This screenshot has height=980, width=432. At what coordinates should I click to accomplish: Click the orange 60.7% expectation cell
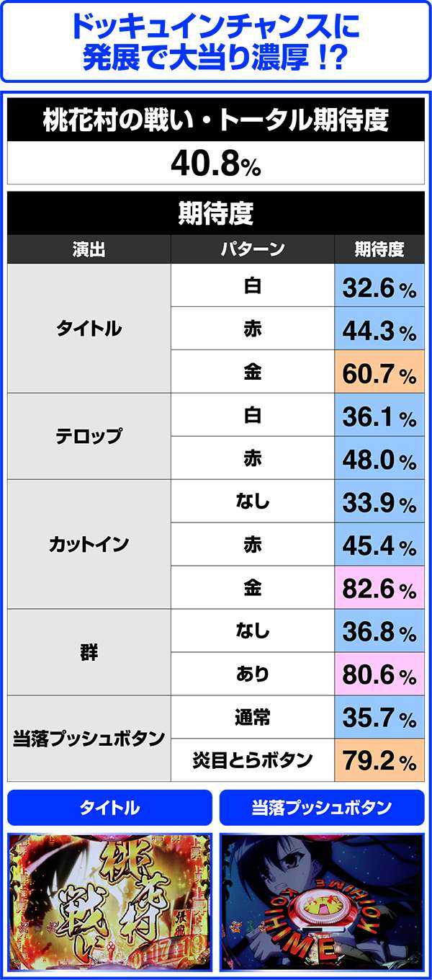pyautogui.click(x=379, y=373)
